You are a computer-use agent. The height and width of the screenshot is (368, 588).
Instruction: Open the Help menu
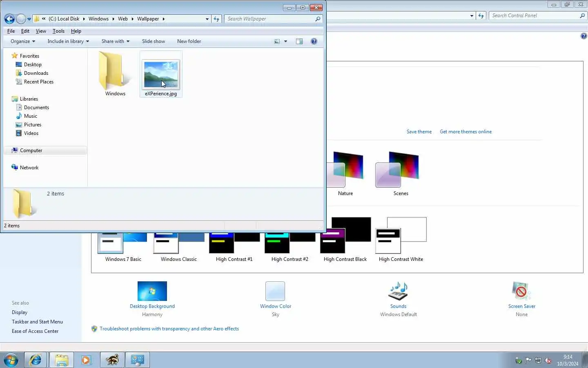76,31
